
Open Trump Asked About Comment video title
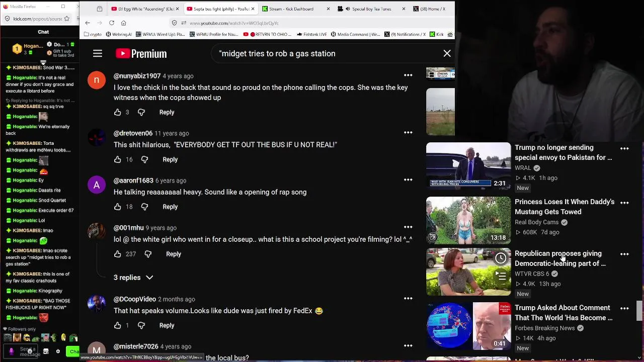pyautogui.click(x=563, y=313)
